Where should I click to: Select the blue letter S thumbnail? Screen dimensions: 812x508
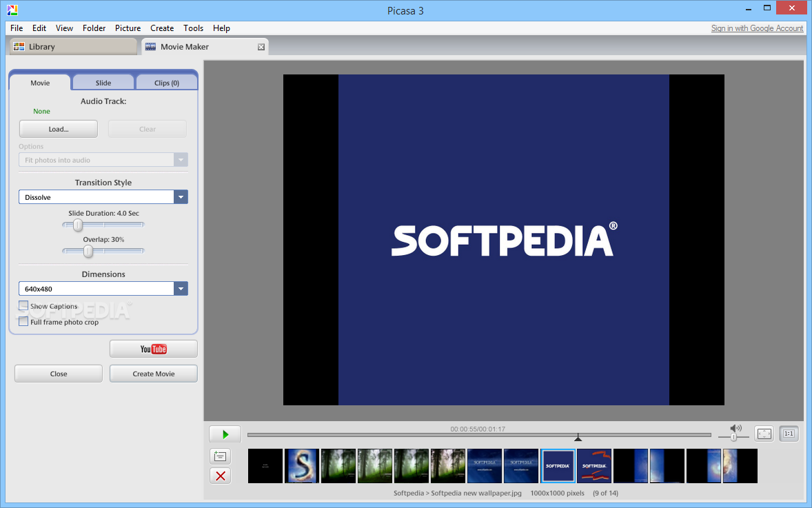(302, 466)
